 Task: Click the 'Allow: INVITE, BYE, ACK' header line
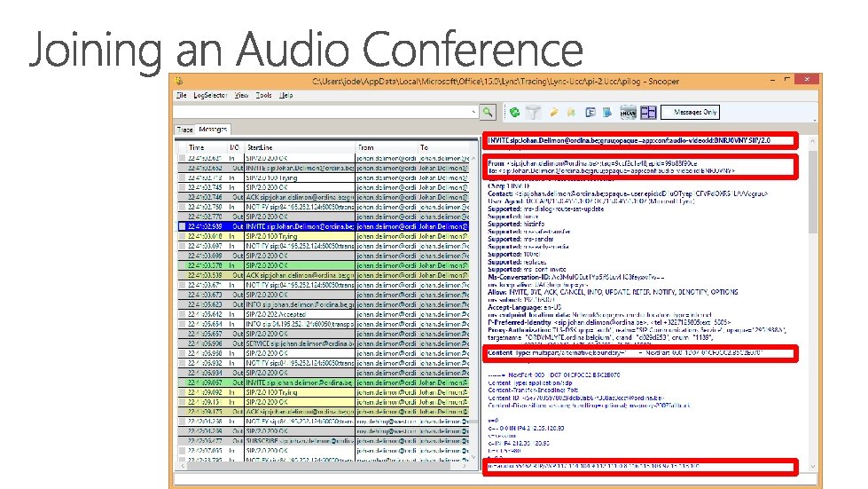613,292
